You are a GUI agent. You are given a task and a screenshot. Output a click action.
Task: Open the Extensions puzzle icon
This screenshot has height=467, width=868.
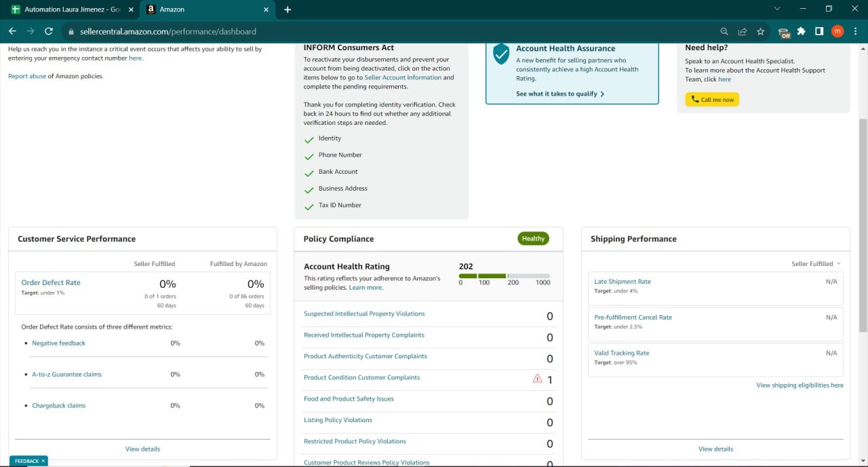802,31
